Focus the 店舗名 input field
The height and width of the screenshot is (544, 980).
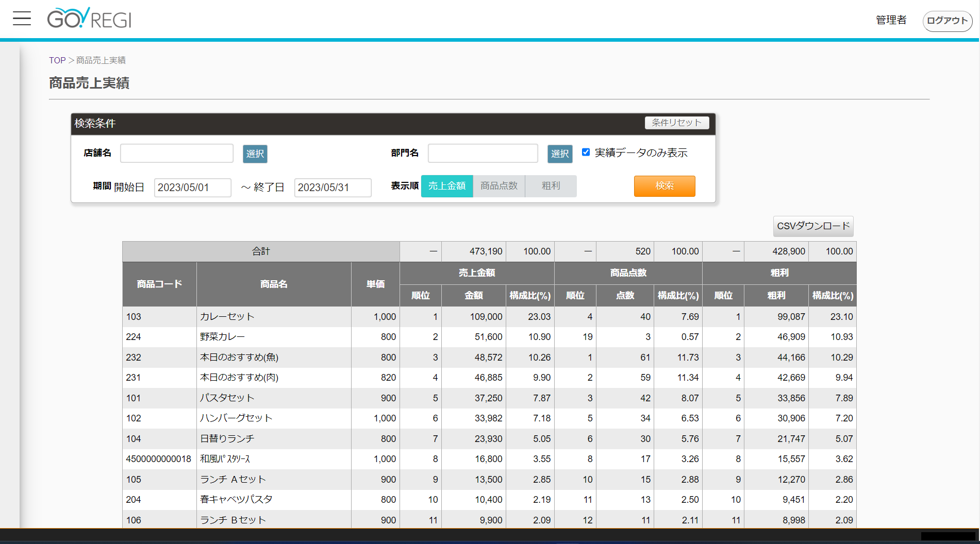point(177,154)
